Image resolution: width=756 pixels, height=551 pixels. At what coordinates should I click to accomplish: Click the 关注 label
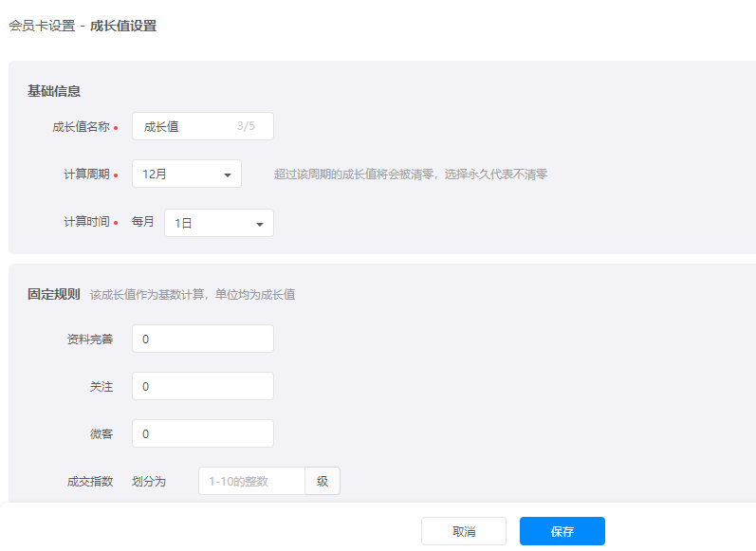101,386
